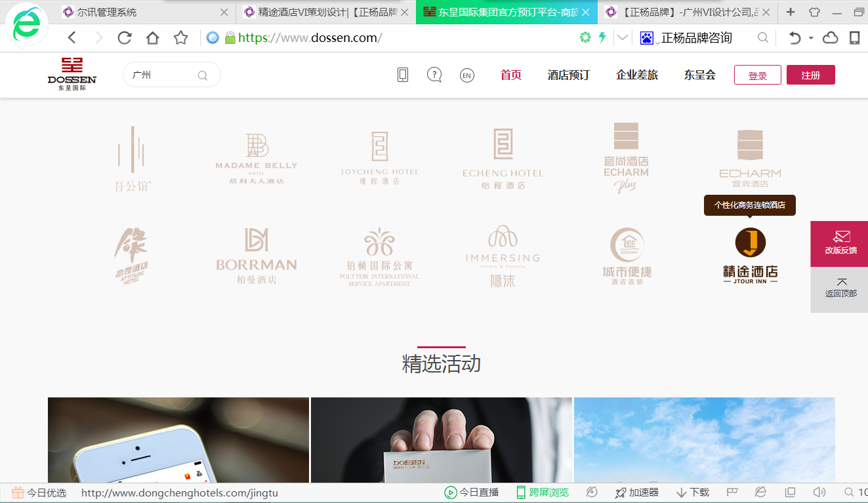Reload the page with the refresh icon
This screenshot has height=503, width=868.
(125, 38)
